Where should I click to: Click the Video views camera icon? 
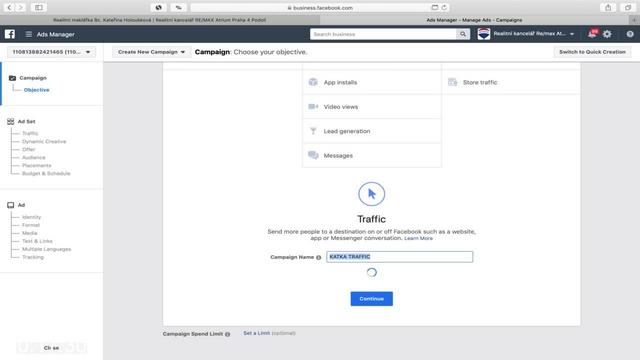(313, 107)
